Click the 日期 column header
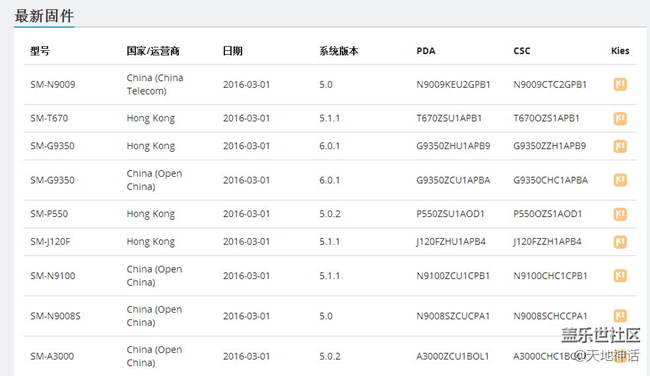 pyautogui.click(x=233, y=51)
